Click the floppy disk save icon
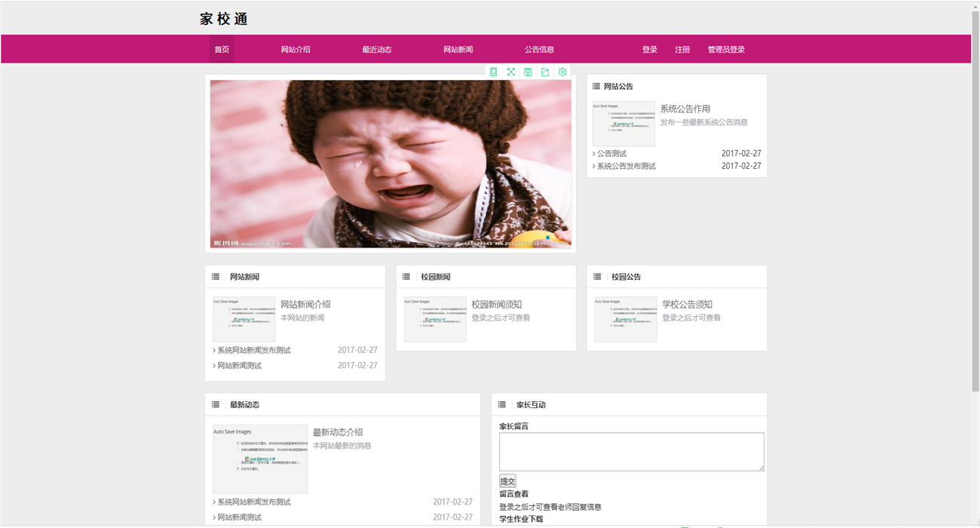This screenshot has height=528, width=980. [528, 72]
